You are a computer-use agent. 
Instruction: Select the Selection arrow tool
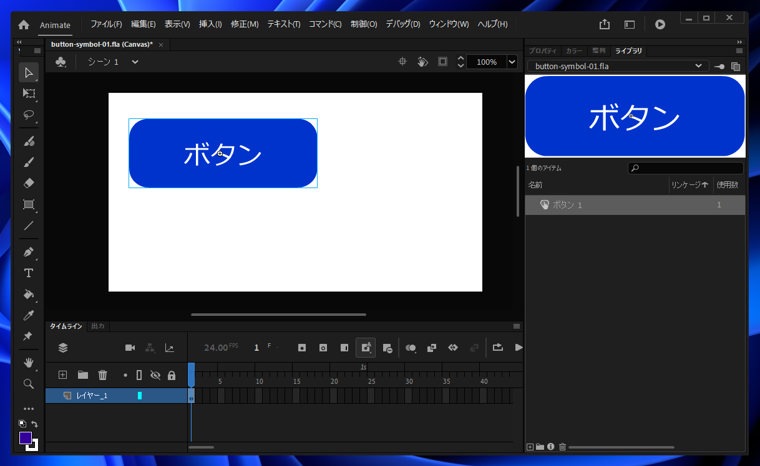pyautogui.click(x=29, y=73)
